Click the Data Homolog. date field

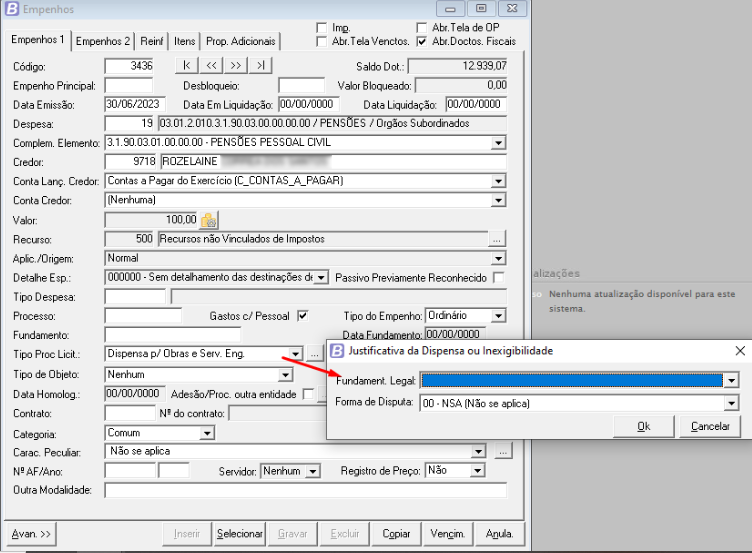135,394
